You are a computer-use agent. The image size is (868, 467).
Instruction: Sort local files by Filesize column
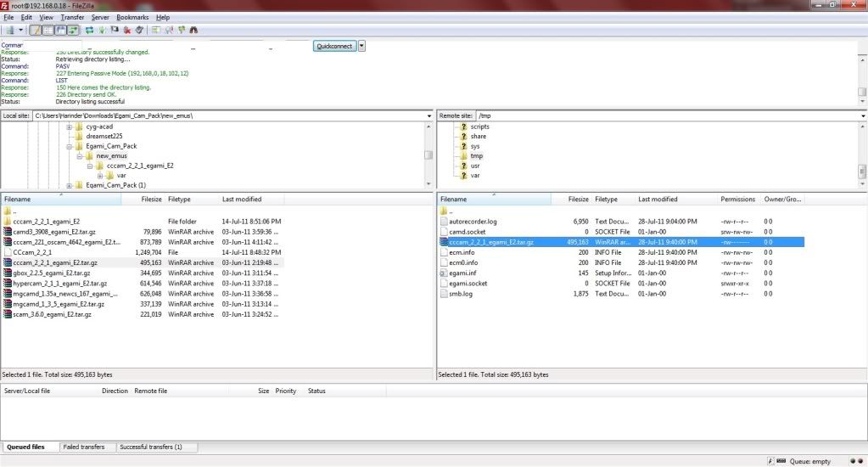tap(143, 200)
